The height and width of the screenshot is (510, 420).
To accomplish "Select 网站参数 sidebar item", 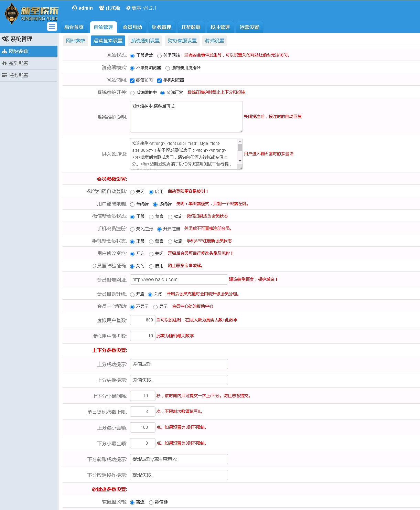I will [19, 51].
